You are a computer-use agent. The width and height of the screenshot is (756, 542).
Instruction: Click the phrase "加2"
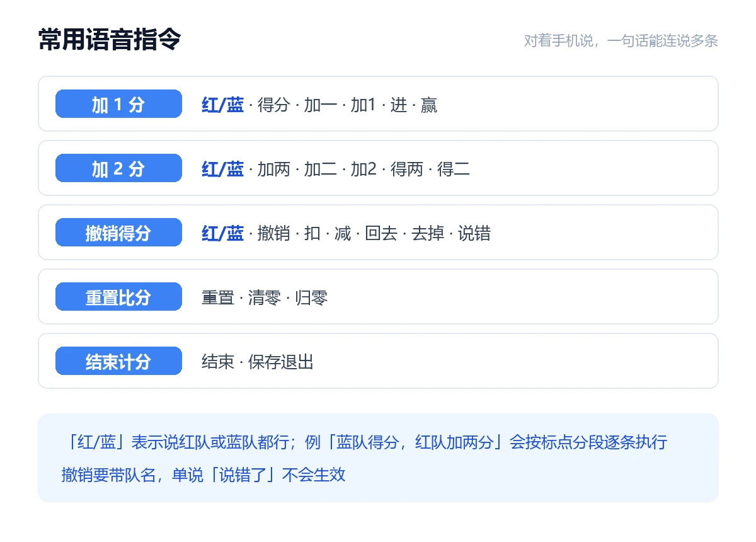point(364,169)
